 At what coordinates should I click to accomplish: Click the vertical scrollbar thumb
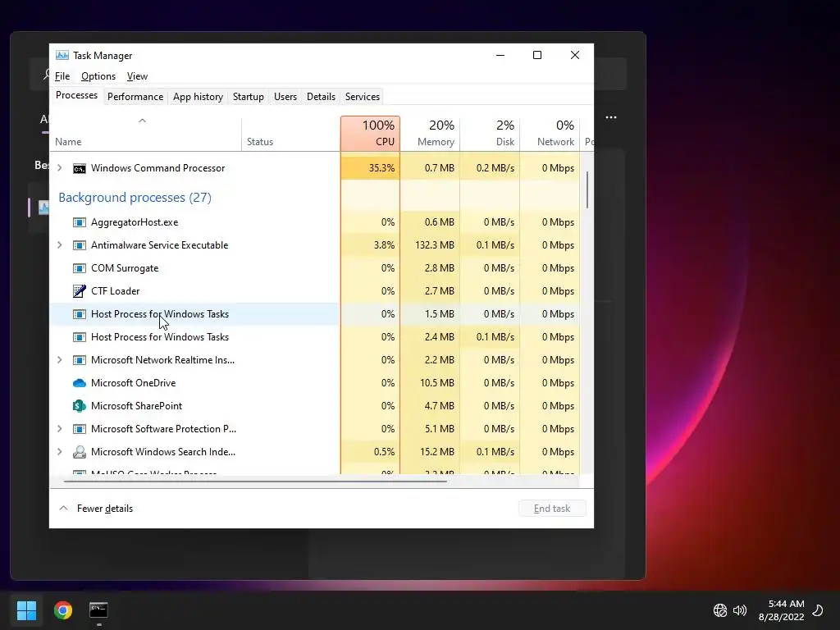(587, 189)
